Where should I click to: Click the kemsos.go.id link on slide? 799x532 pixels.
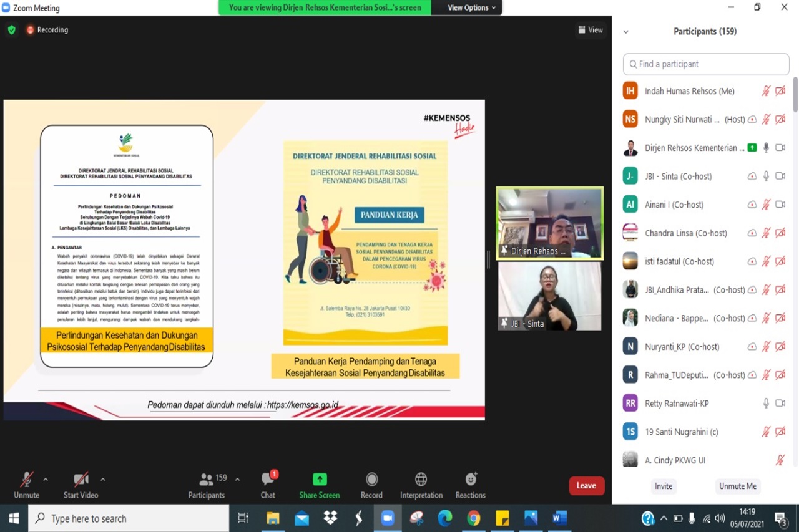303,405
